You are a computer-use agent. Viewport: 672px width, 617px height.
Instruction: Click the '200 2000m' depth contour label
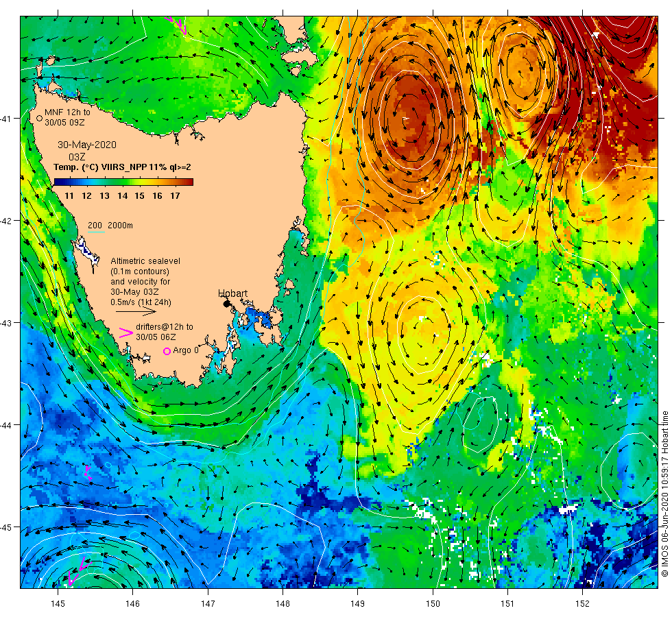pos(110,226)
